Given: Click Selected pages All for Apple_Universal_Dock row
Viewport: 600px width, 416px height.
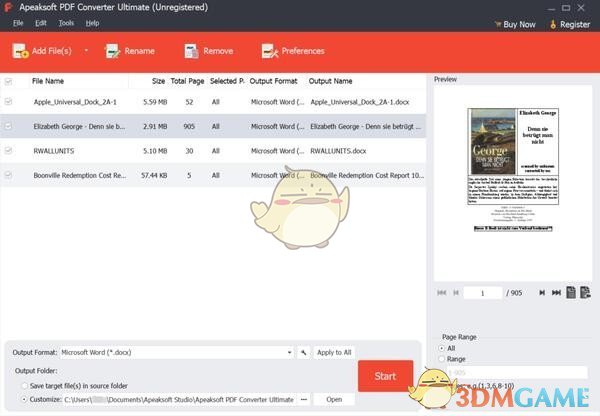Looking at the screenshot, I should pos(215,102).
